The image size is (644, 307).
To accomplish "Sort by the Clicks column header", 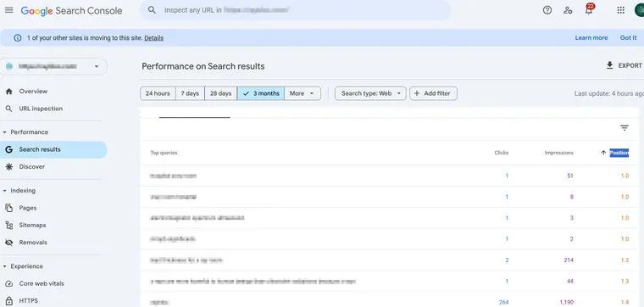I will 501,153.
